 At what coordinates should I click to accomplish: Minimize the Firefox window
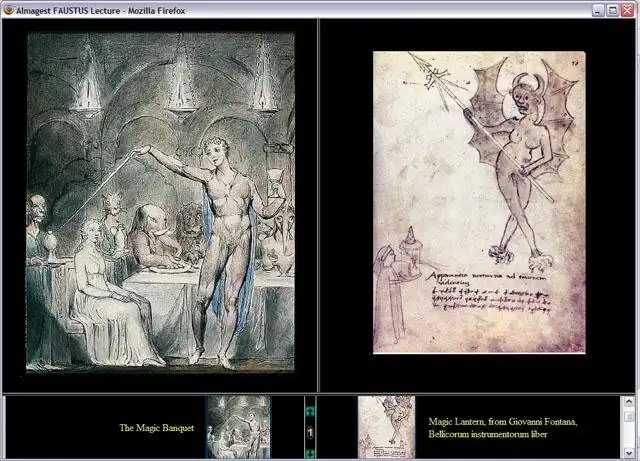click(x=598, y=10)
